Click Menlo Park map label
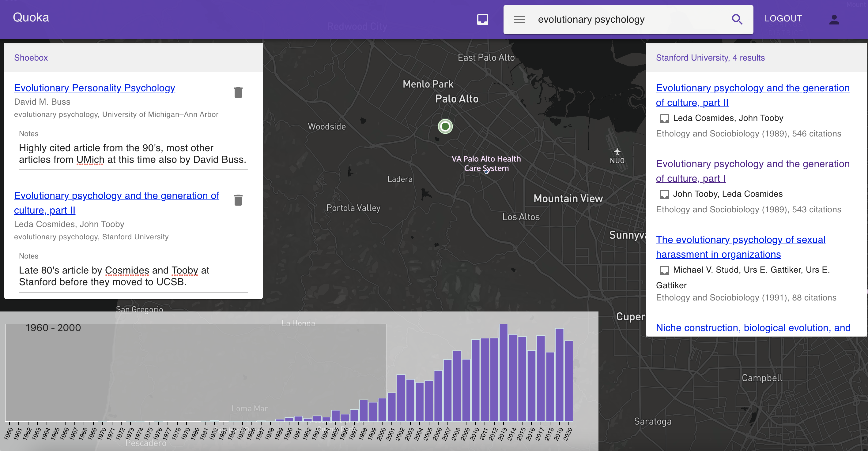 tap(428, 84)
